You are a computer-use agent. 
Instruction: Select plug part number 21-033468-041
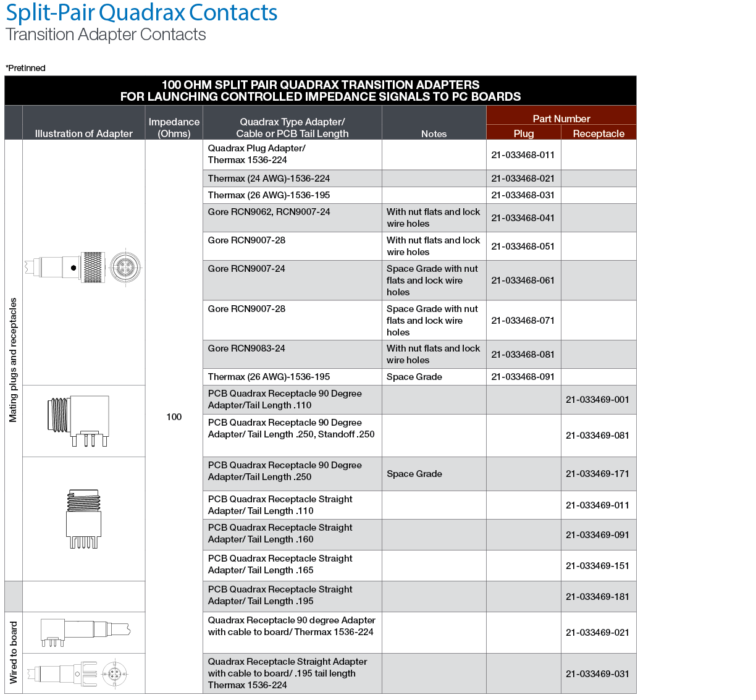pyautogui.click(x=523, y=218)
